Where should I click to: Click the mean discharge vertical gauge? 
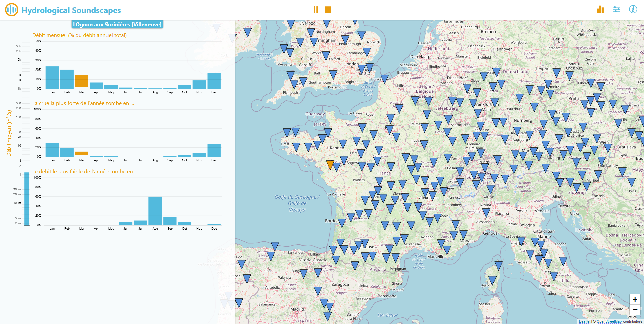27,199
